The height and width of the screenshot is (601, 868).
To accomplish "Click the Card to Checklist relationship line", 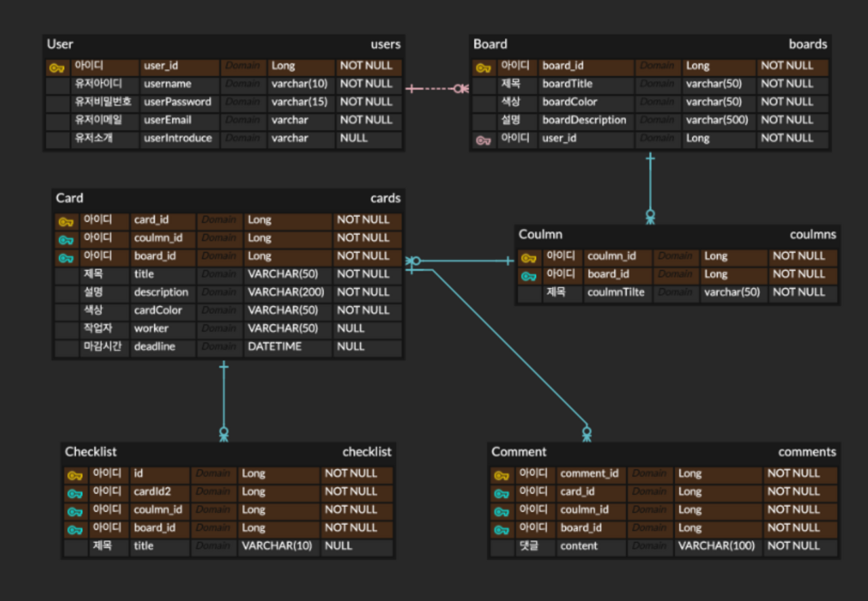I will [x=224, y=401].
